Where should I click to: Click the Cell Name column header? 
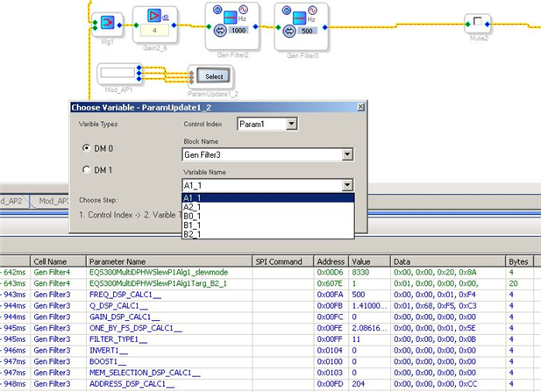pos(58,261)
